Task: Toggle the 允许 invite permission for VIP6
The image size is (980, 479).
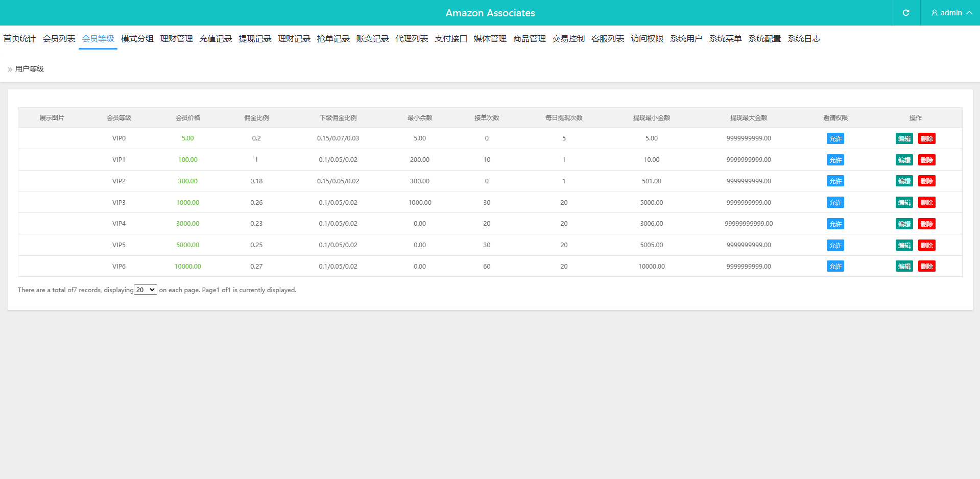Action: point(835,267)
